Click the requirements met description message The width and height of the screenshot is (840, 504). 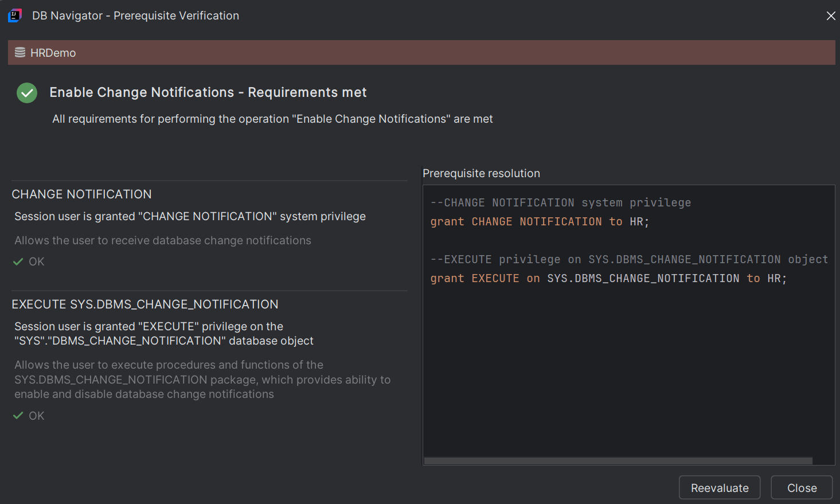[x=272, y=119]
